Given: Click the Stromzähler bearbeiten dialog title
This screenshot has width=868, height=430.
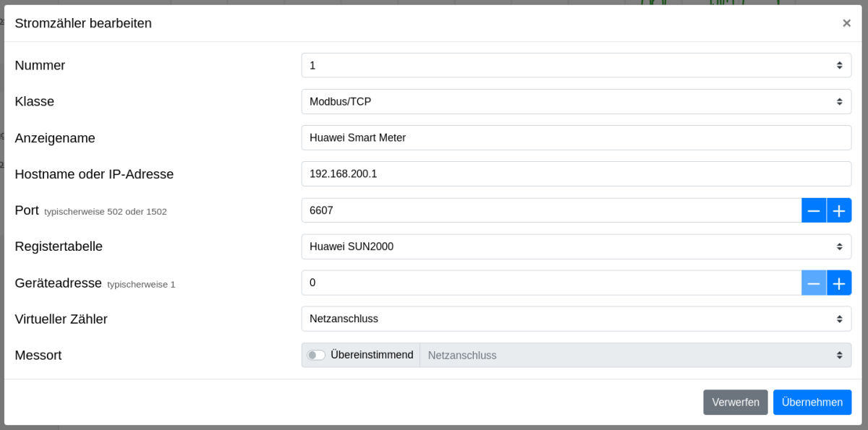Looking at the screenshot, I should pos(83,23).
